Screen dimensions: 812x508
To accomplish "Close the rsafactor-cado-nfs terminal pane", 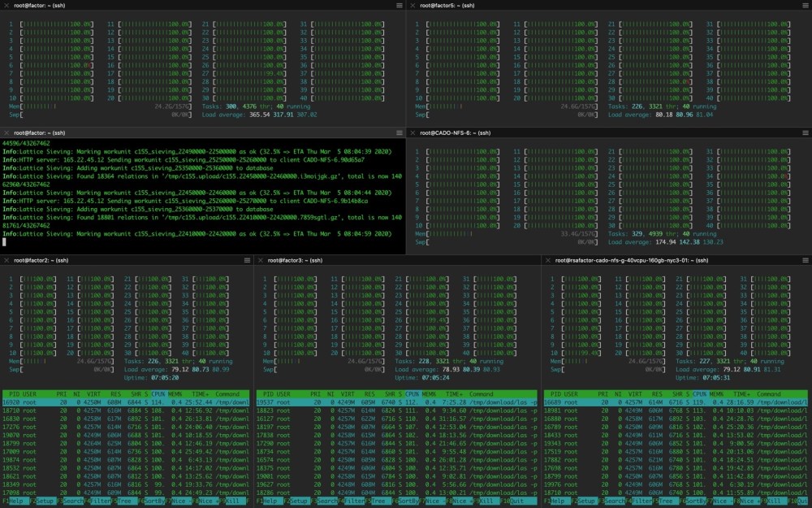I will coord(548,260).
